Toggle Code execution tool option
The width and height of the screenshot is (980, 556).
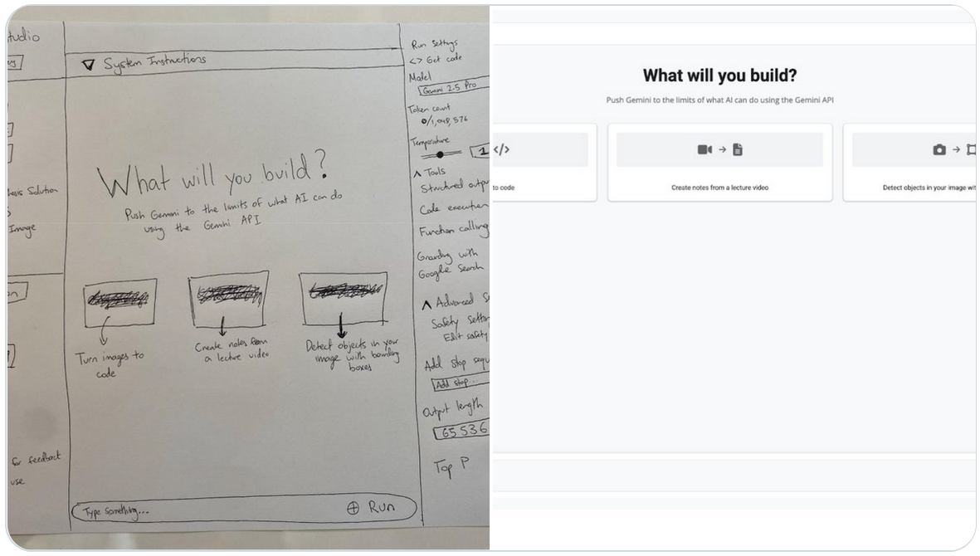pos(454,207)
